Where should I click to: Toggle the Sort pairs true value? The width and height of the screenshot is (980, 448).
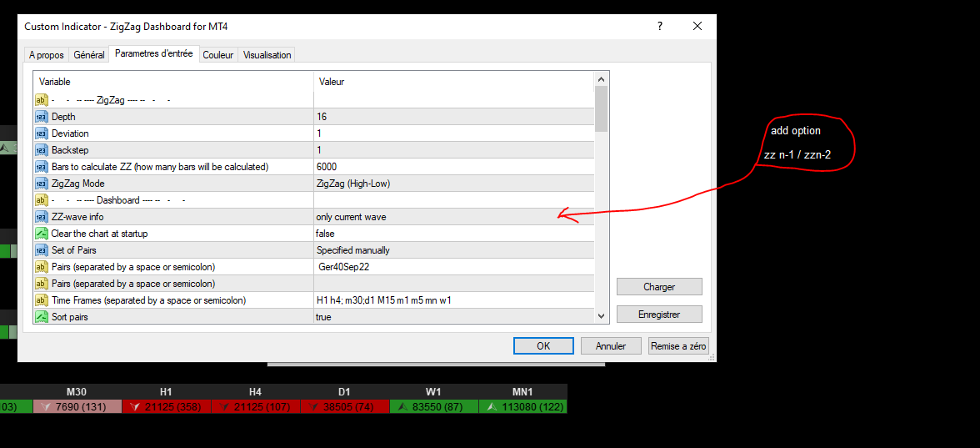pyautogui.click(x=453, y=317)
